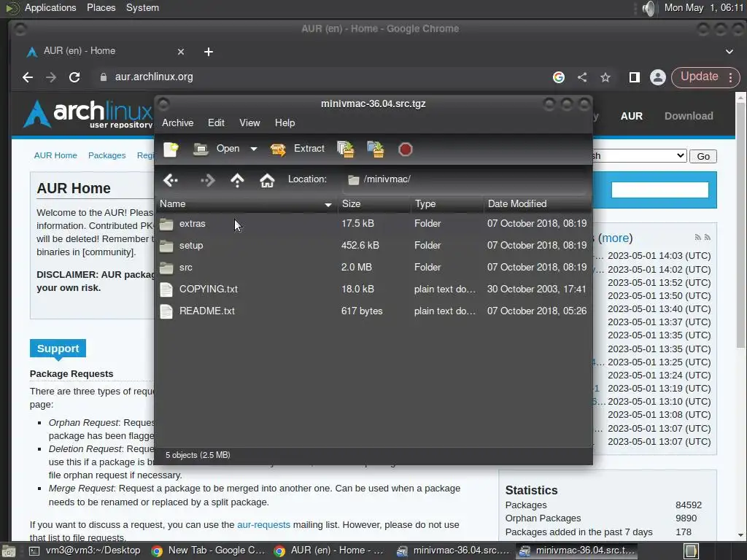Viewport: 747px width, 560px height.
Task: Select the src folder
Action: coord(373,267)
